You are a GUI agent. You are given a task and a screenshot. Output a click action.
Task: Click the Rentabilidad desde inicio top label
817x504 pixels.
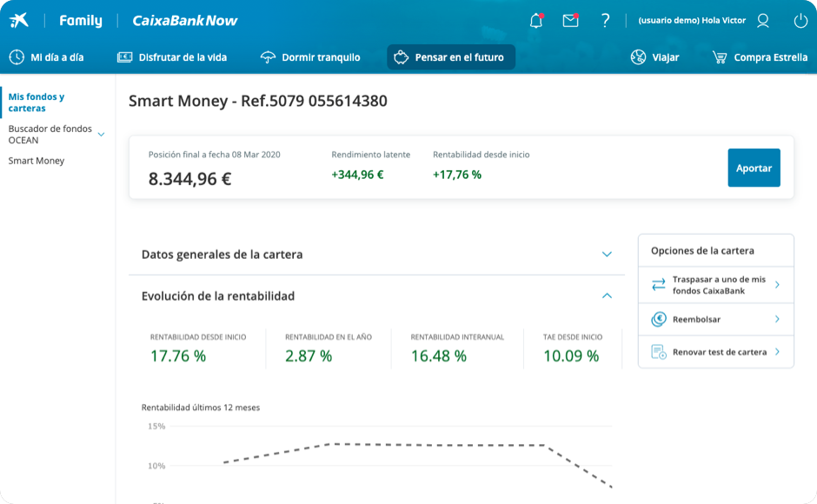[481, 155]
